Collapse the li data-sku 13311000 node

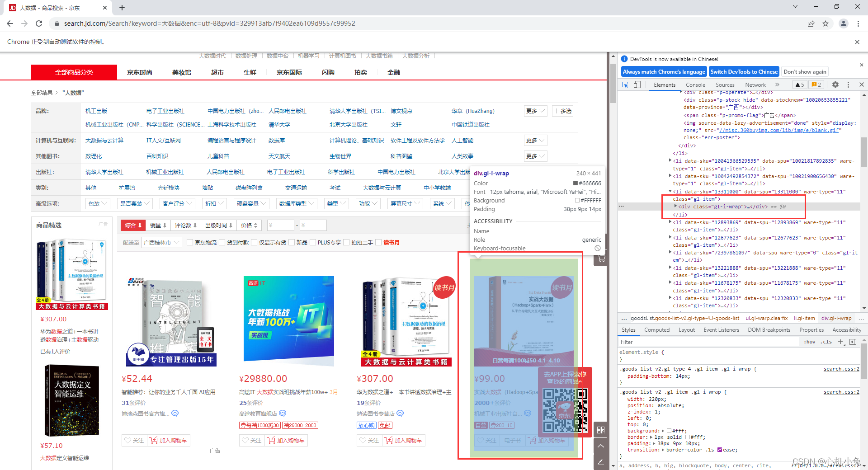click(x=670, y=192)
